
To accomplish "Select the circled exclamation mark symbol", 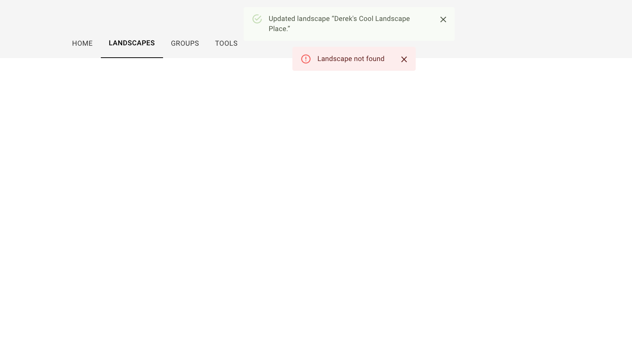I will [x=306, y=59].
